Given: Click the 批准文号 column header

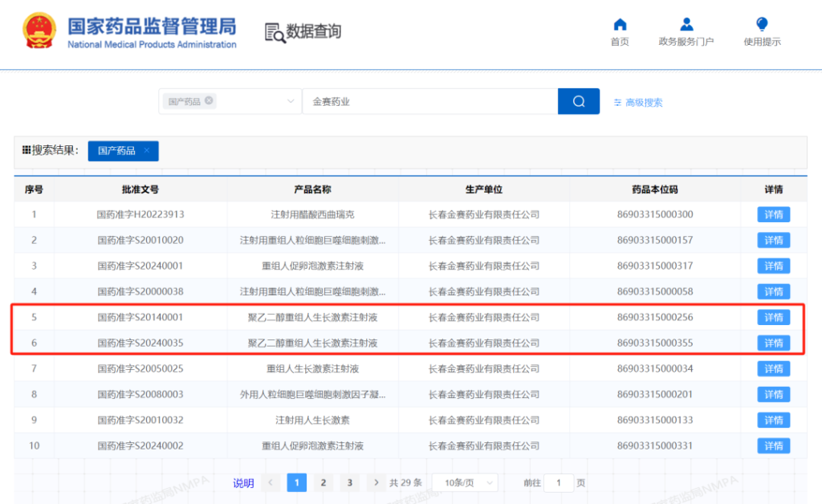Looking at the screenshot, I should click(140, 189).
